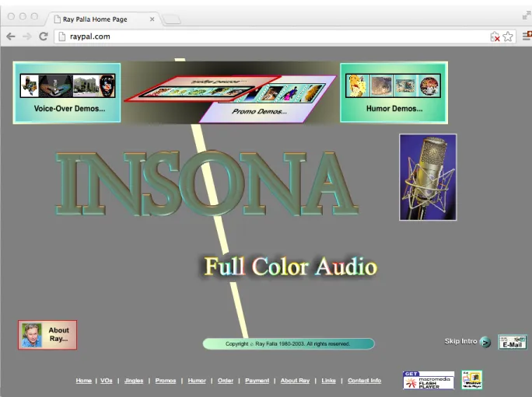Open a new browser tab
This screenshot has width=532, height=397.
click(171, 19)
